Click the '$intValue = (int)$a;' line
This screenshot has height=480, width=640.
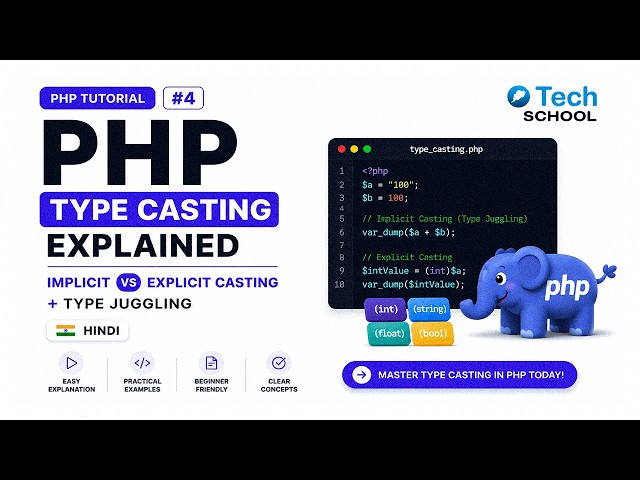pyautogui.click(x=413, y=271)
